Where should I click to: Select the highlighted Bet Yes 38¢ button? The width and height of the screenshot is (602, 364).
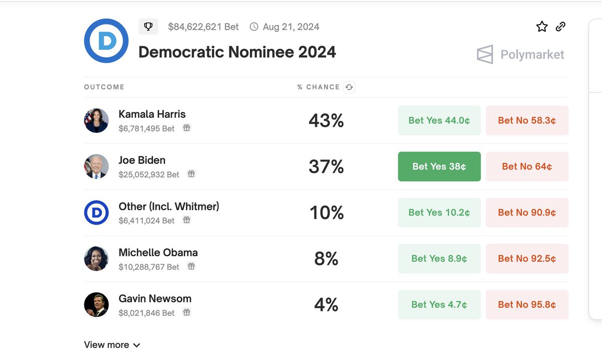(439, 166)
